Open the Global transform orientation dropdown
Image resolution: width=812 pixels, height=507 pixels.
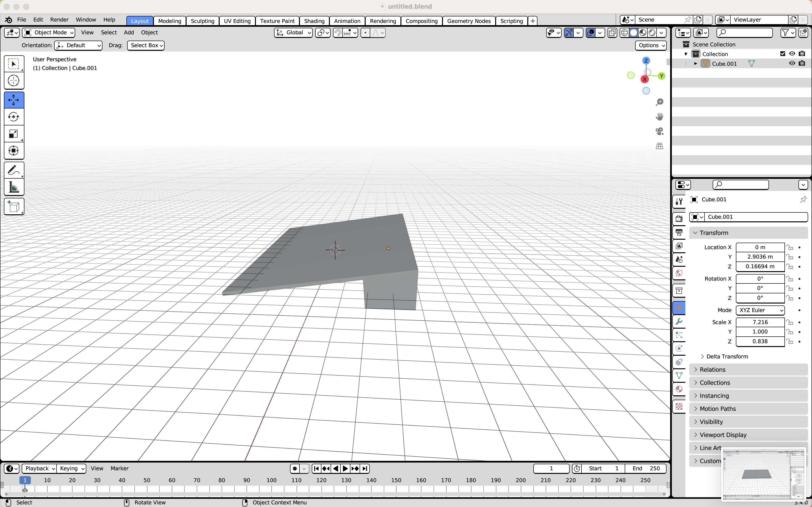pos(293,33)
